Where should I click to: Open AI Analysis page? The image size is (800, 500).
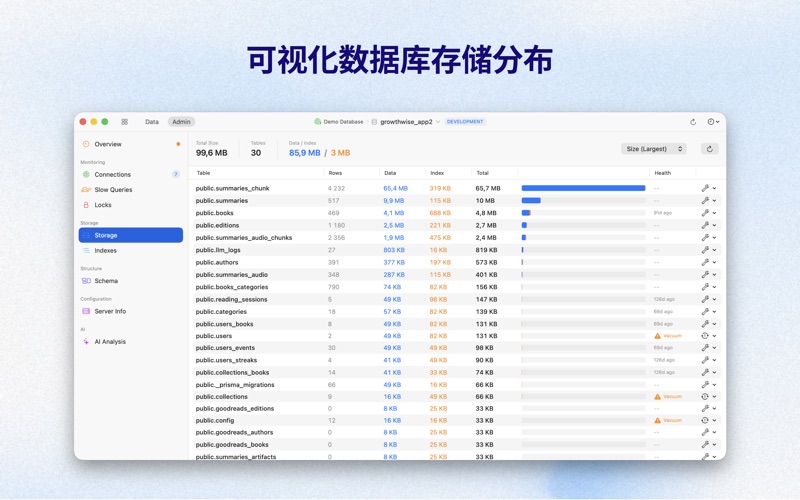point(131,342)
